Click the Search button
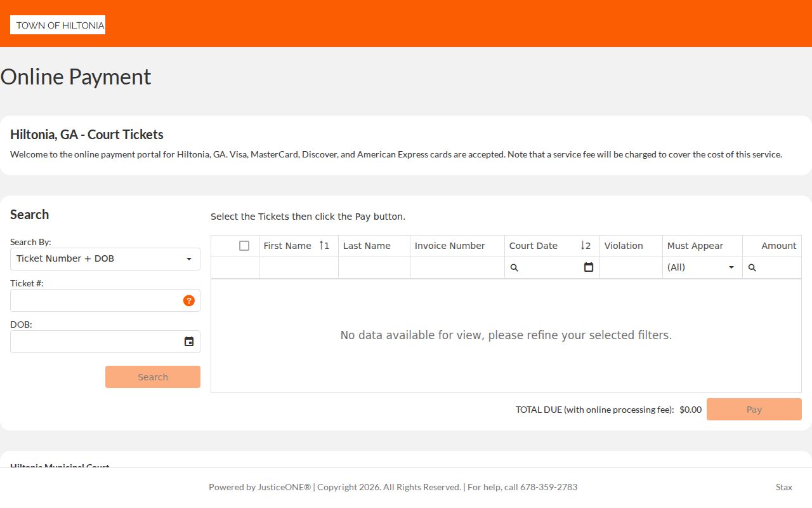 click(153, 377)
